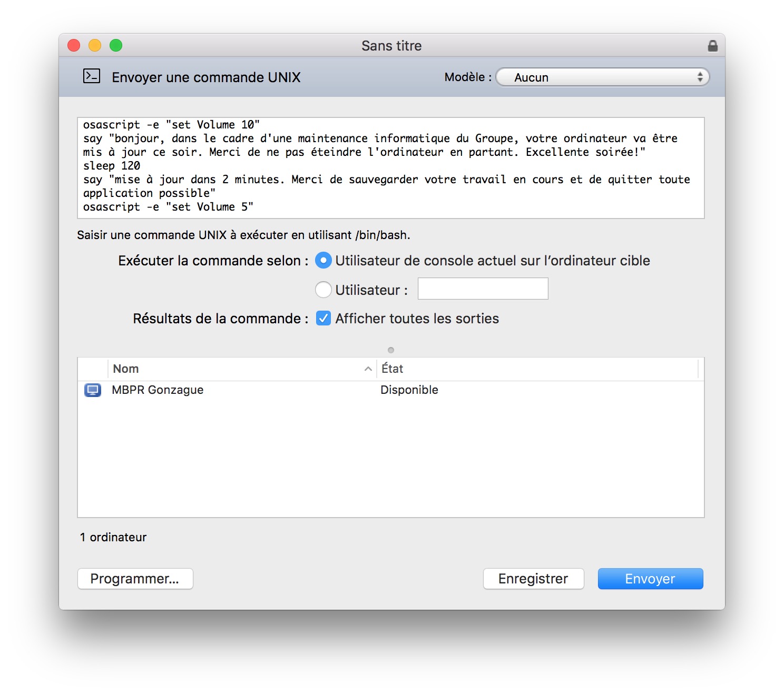Click the yellow minimize window button
Viewport: 784px width, 694px height.
pos(95,46)
